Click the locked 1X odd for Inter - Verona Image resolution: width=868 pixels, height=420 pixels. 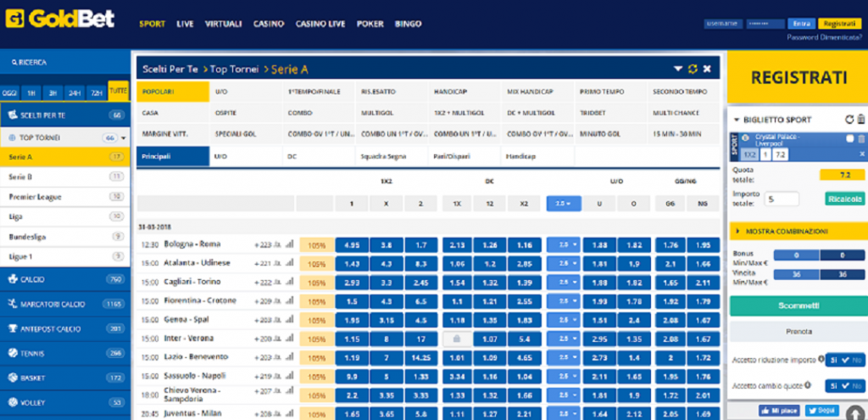(x=457, y=339)
